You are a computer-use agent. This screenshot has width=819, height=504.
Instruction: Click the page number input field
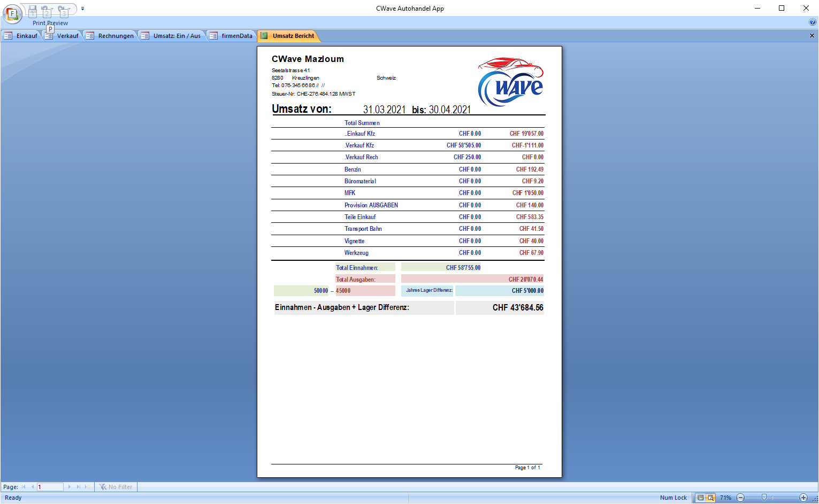pos(50,487)
